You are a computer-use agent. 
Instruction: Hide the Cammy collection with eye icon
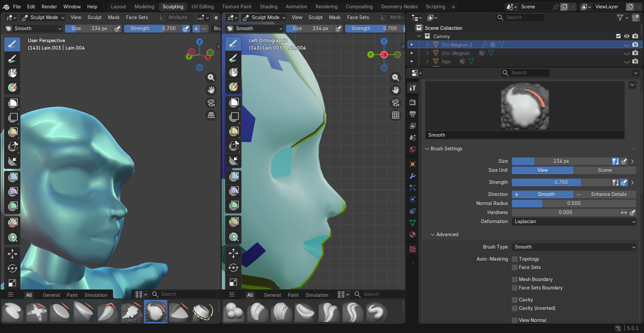[x=627, y=36]
